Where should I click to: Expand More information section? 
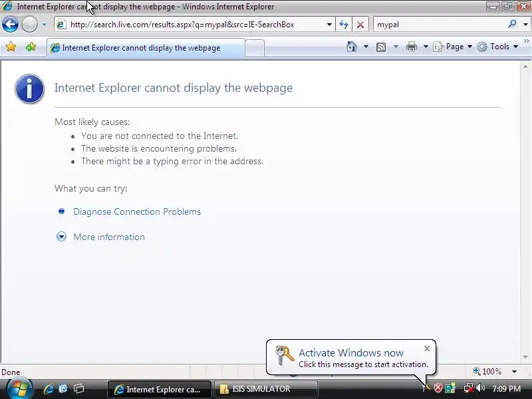[109, 237]
